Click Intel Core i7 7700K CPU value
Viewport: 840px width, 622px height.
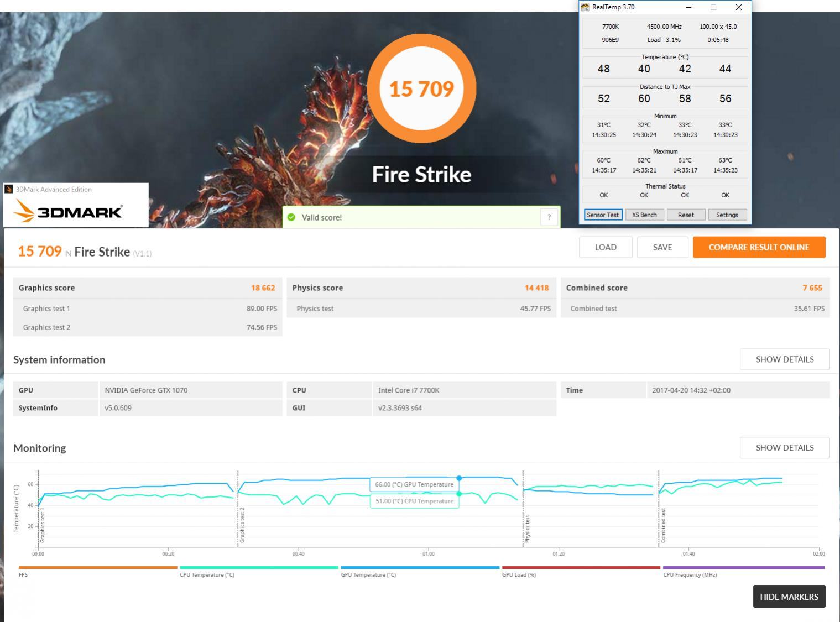(409, 390)
